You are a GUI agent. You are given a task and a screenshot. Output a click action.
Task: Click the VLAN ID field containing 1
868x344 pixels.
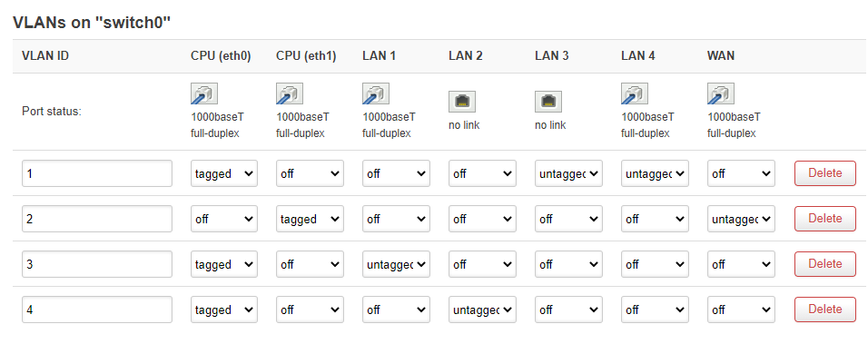[x=97, y=173]
